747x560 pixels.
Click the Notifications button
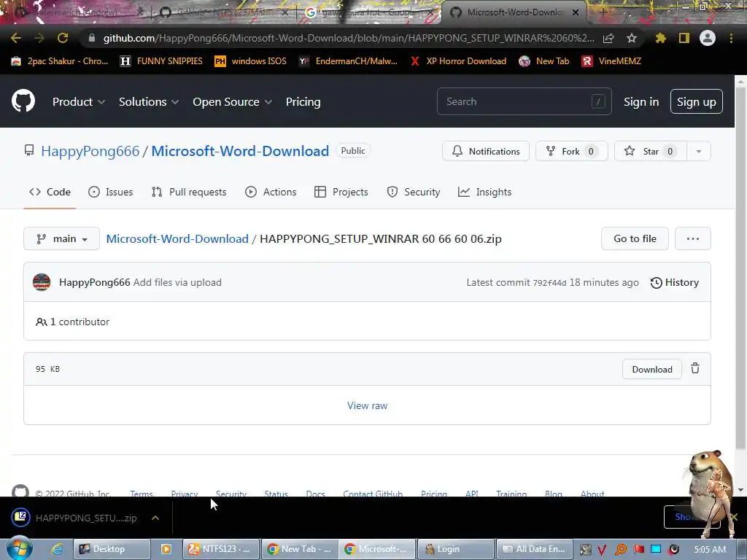485,151
